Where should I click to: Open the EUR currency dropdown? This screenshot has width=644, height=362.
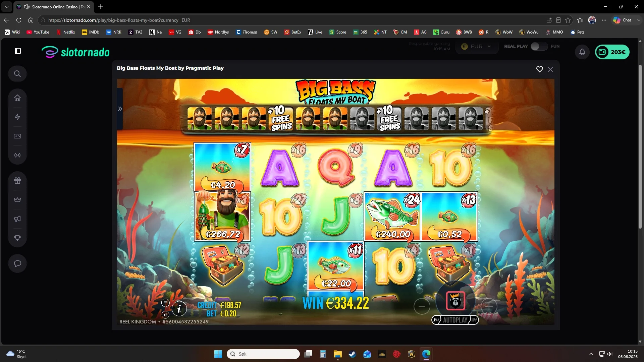coord(476,47)
